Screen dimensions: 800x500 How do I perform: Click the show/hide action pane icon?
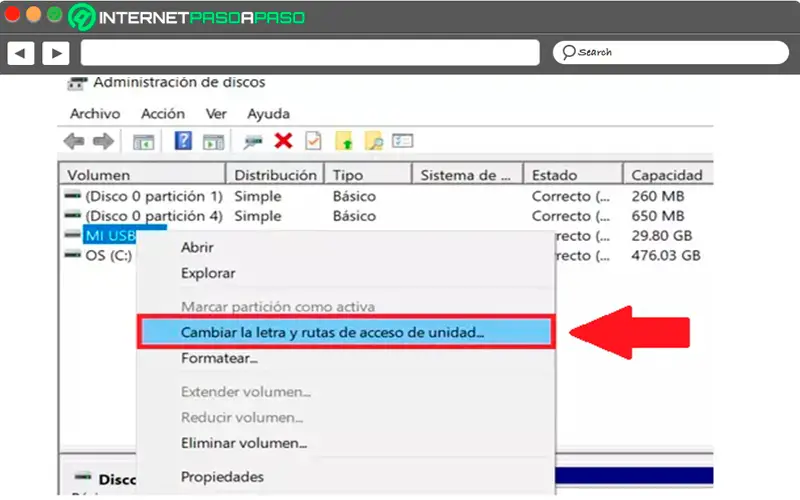point(213,142)
